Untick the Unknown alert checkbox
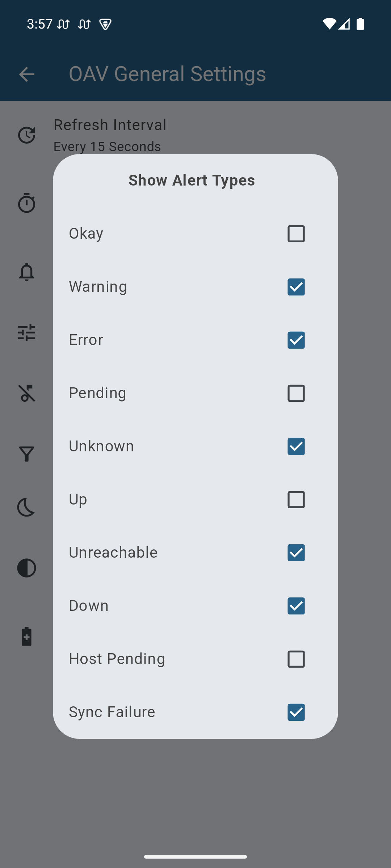The image size is (391, 868). [296, 446]
